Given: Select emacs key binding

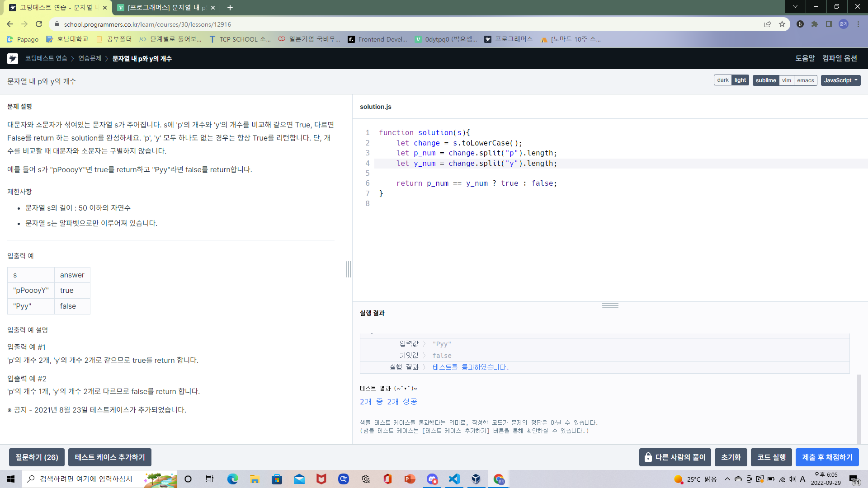Looking at the screenshot, I should [x=806, y=80].
